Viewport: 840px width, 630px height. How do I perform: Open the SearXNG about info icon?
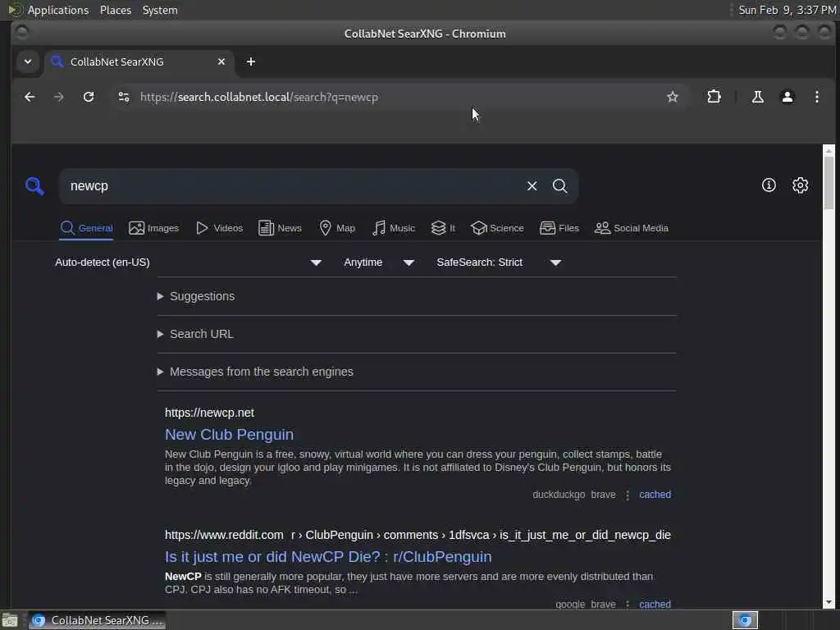[x=769, y=185]
